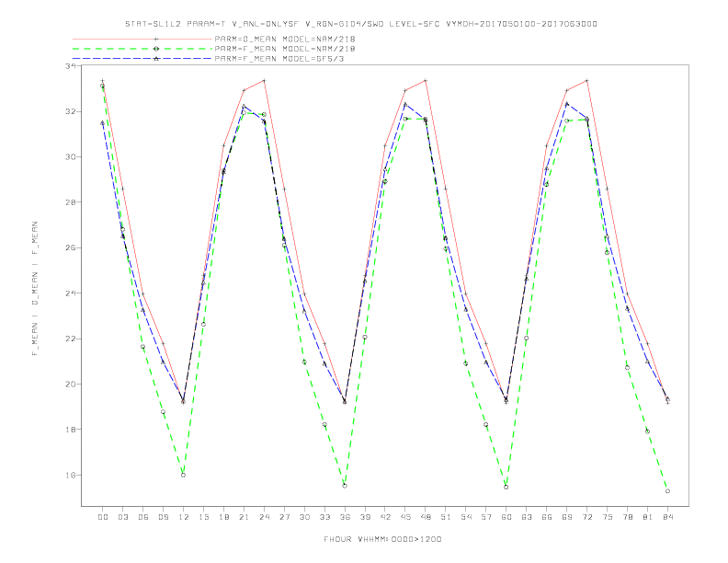
Task: Click the vertical y-axis title F_MEAN | O_MEAN | F_MEAN
Action: [35, 289]
